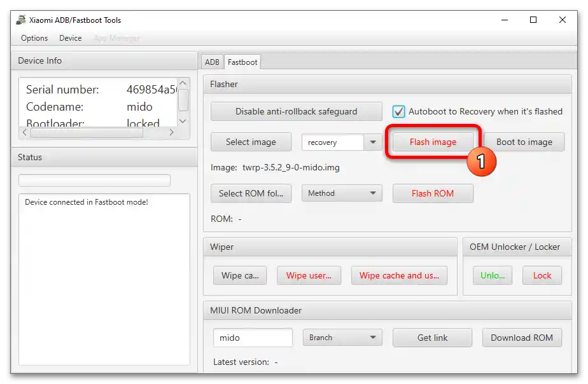Viewport: 588px width, 384px height.
Task: Click the Select image button
Action: point(251,142)
